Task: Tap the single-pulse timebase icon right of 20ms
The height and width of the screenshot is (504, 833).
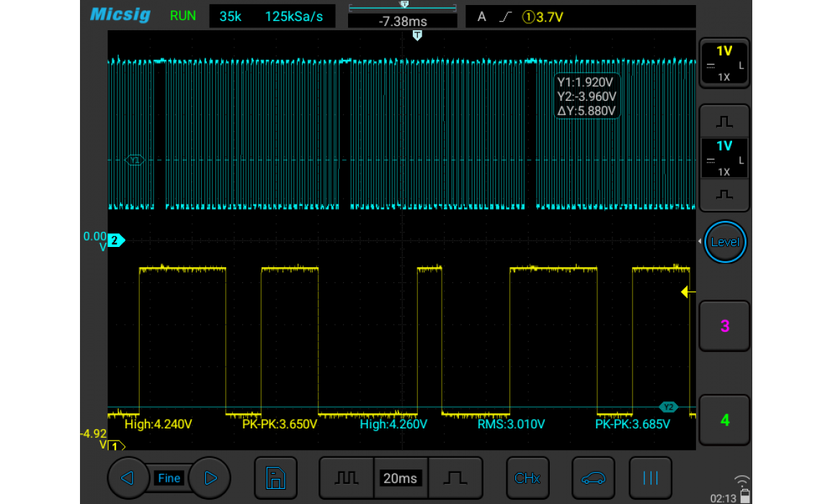Action: (x=455, y=478)
